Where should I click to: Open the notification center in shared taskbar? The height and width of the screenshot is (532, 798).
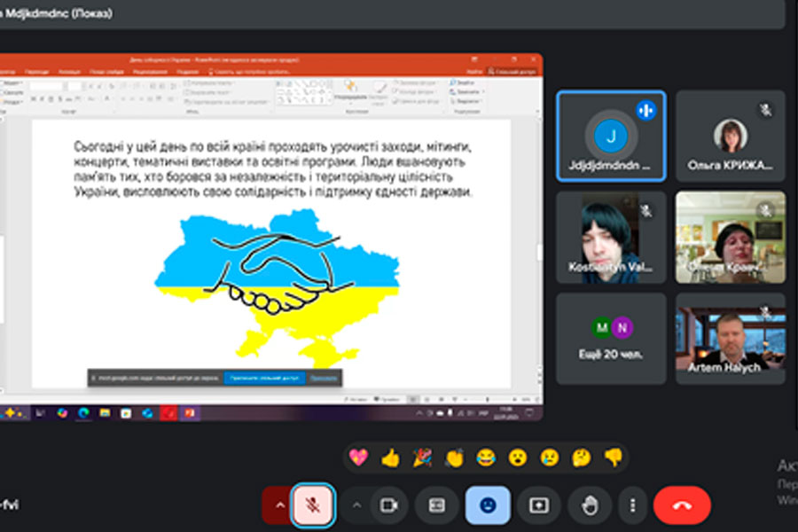coord(529,413)
